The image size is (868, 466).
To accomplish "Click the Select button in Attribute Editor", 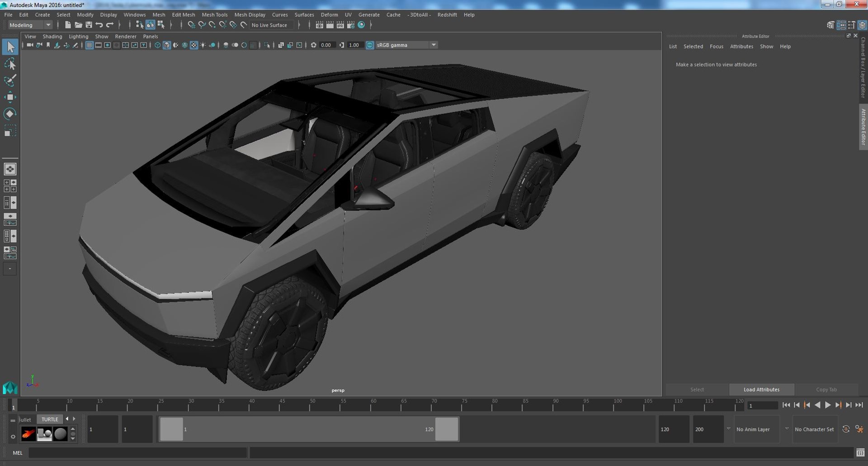I will click(697, 390).
